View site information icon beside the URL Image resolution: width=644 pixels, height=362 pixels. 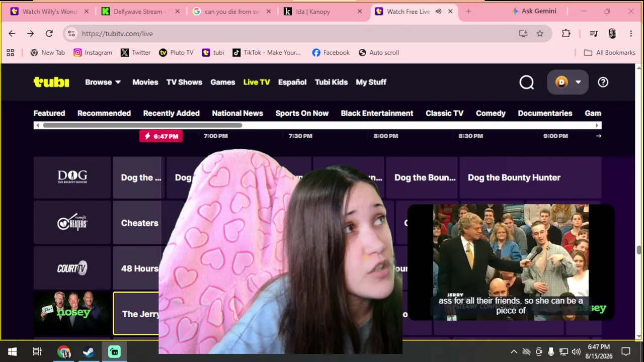coord(71,34)
